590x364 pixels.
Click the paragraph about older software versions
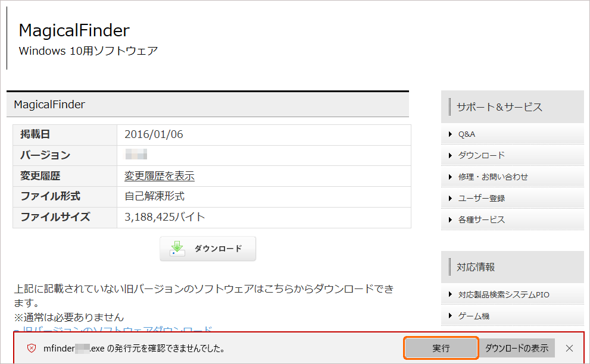(204, 296)
